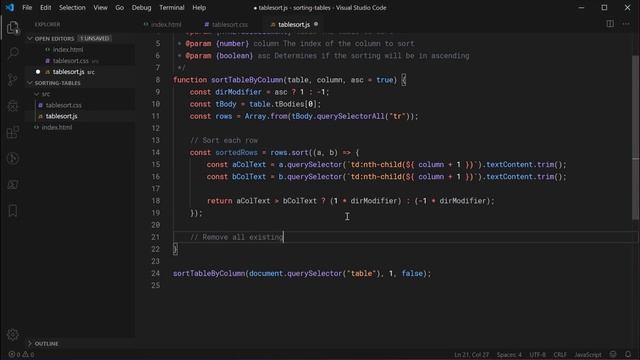Viewport: 640px width, 360px height.
Task: Click the '// Sort each row' comment
Action: click(x=224, y=140)
